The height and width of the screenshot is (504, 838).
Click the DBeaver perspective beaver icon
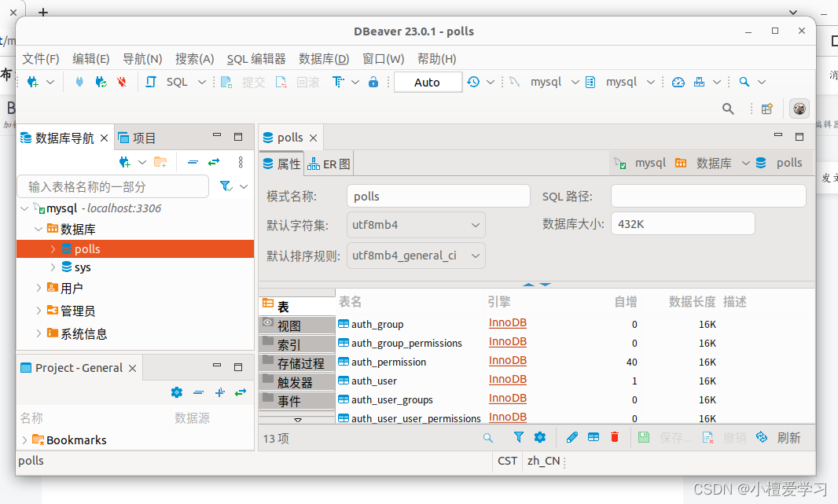tap(799, 109)
